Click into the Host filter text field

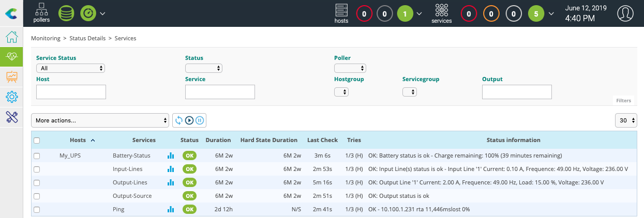(71, 92)
